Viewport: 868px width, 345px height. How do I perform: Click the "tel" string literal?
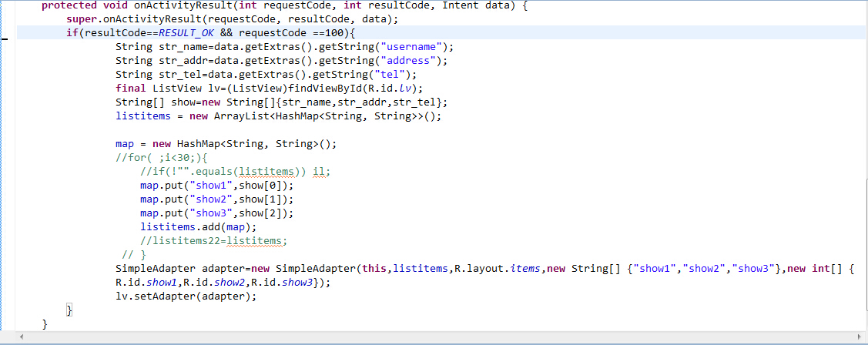(x=390, y=75)
